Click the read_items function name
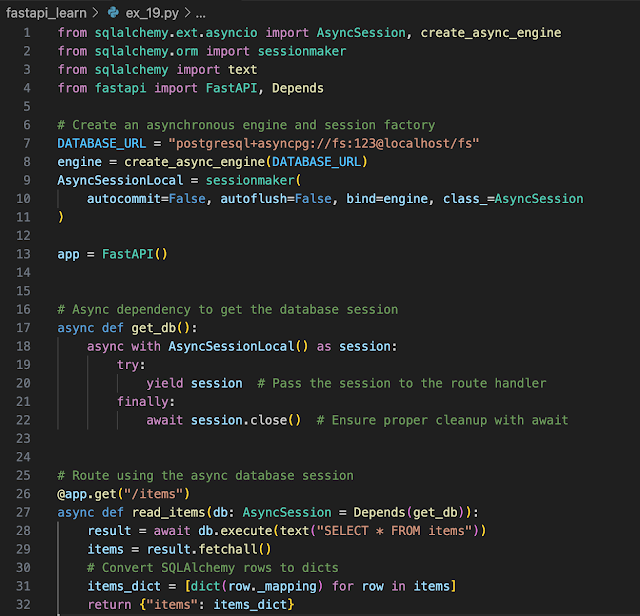The image size is (640, 616). click(164, 512)
